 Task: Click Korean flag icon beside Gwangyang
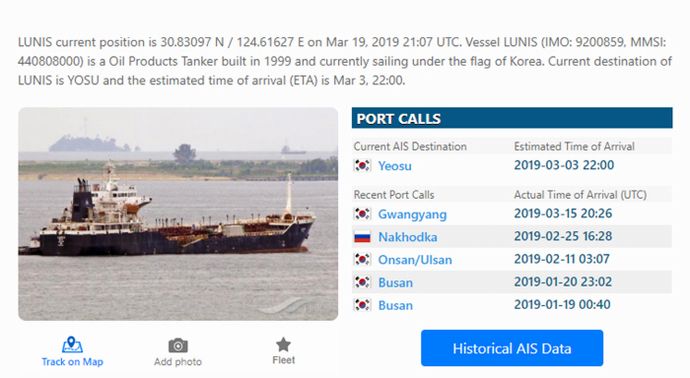[x=363, y=214]
